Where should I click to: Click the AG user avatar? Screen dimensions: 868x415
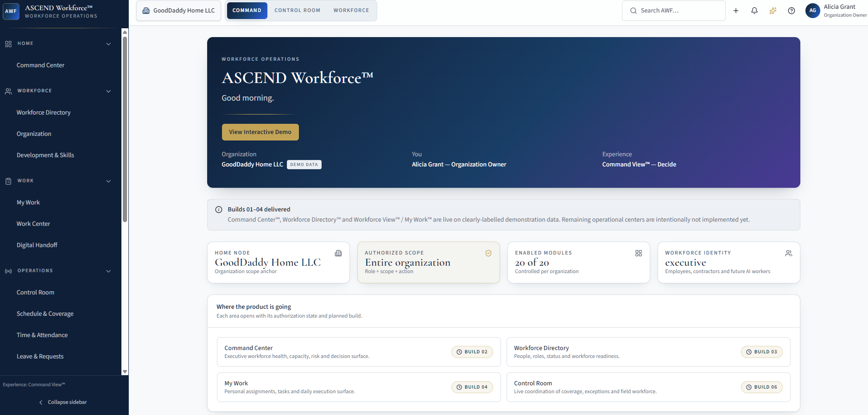point(813,11)
